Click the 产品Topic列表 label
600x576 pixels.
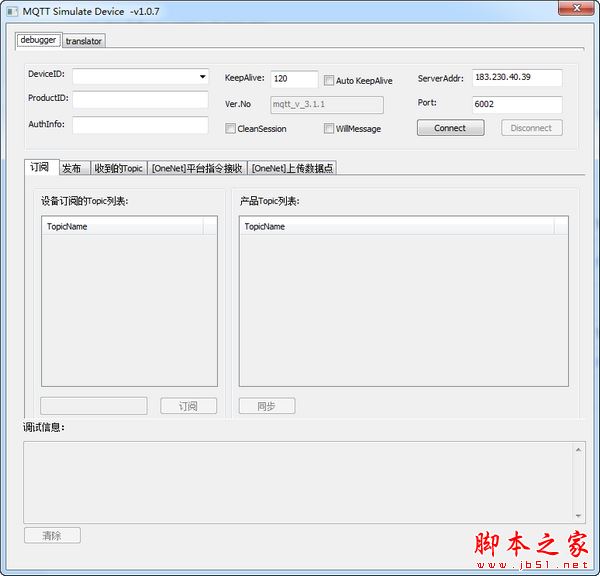click(270, 201)
